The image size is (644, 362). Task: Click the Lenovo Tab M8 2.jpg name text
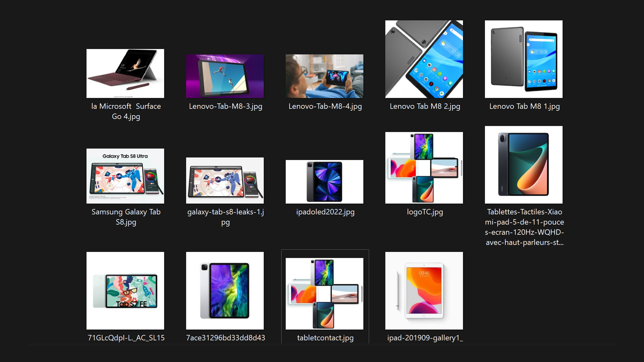point(425,106)
